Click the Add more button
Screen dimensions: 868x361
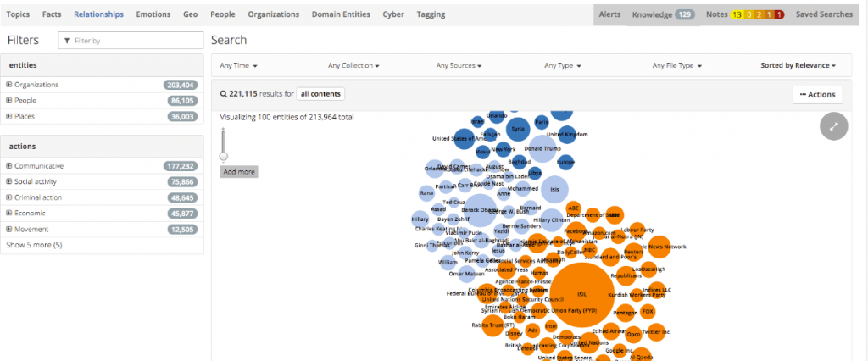[239, 172]
